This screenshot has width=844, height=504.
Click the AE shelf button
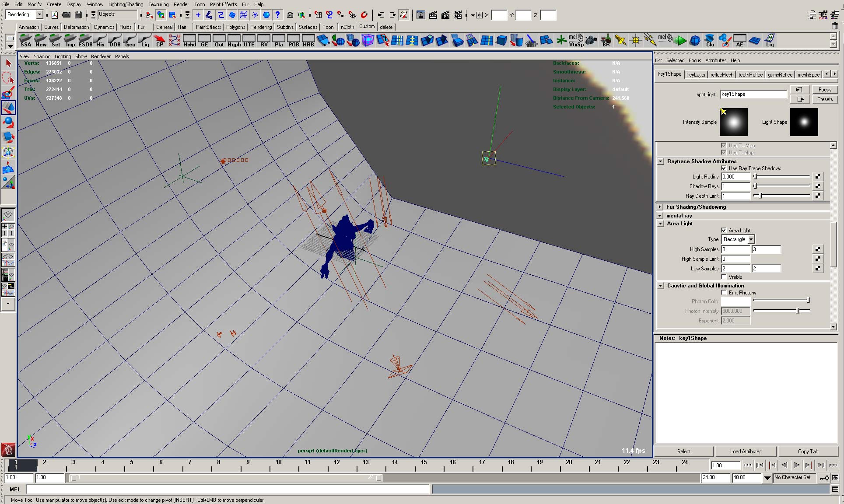[x=740, y=41]
